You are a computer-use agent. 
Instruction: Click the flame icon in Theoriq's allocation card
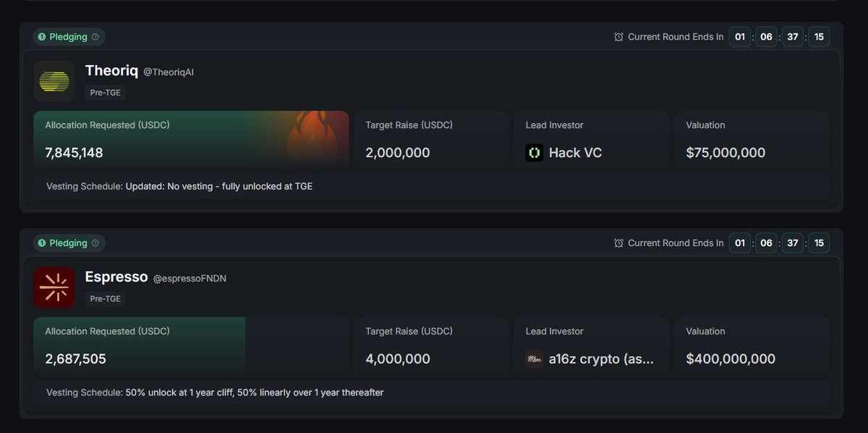(x=312, y=140)
